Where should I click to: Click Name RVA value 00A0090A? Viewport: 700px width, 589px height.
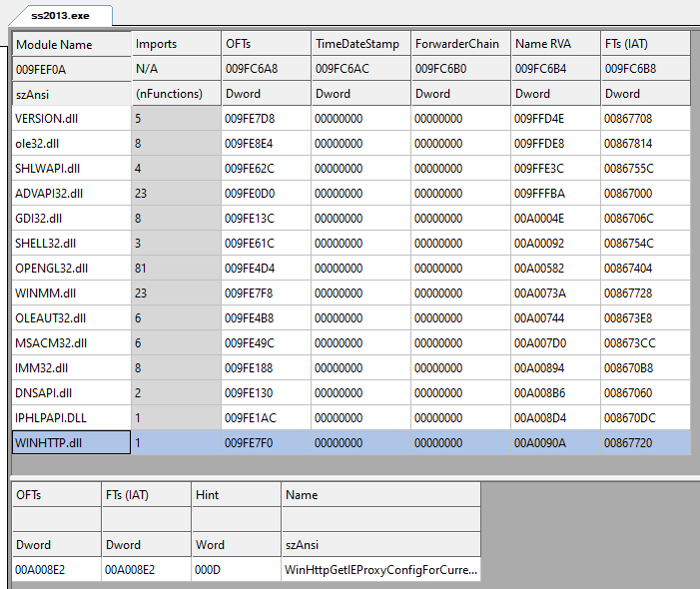click(556, 443)
